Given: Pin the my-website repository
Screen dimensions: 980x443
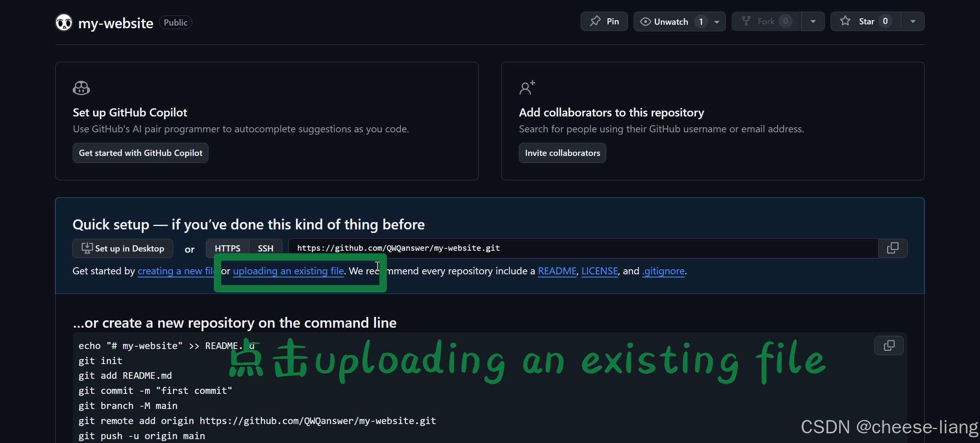Looking at the screenshot, I should 604,21.
